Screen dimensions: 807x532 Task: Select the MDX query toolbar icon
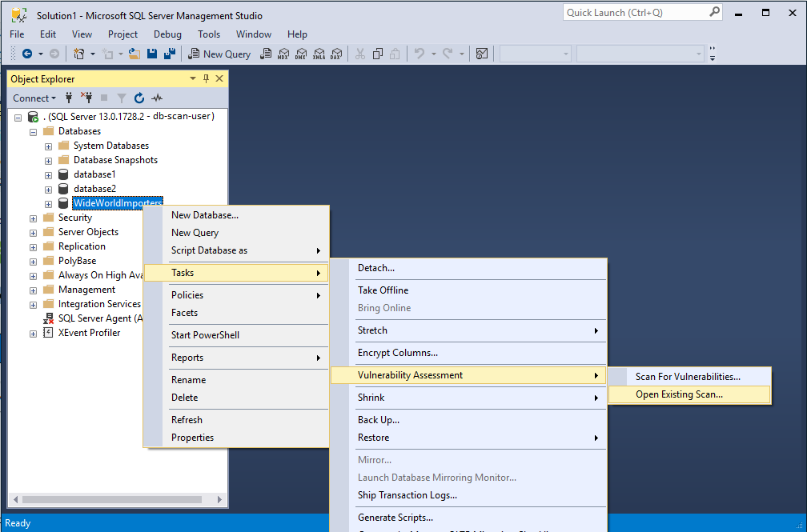(283, 54)
